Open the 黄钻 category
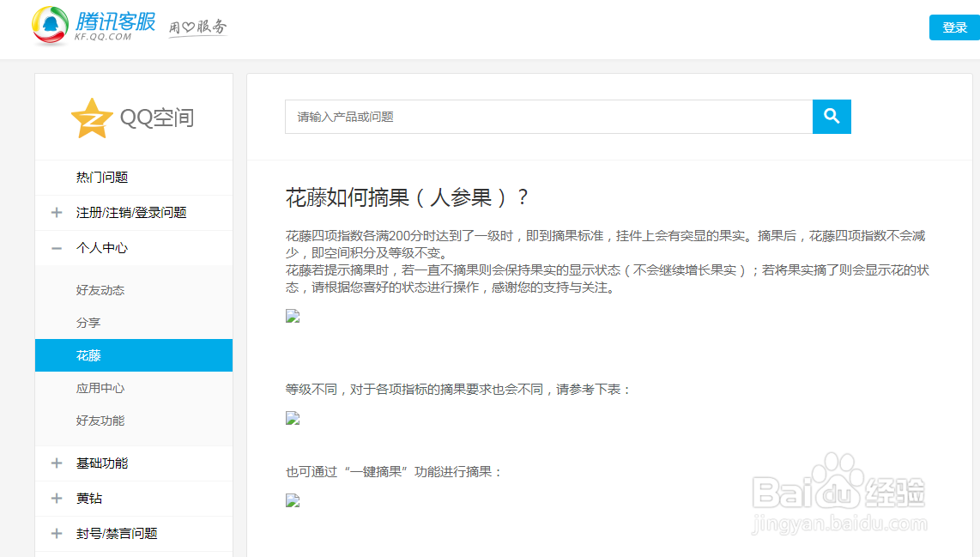Image resolution: width=980 pixels, height=557 pixels. (x=88, y=499)
